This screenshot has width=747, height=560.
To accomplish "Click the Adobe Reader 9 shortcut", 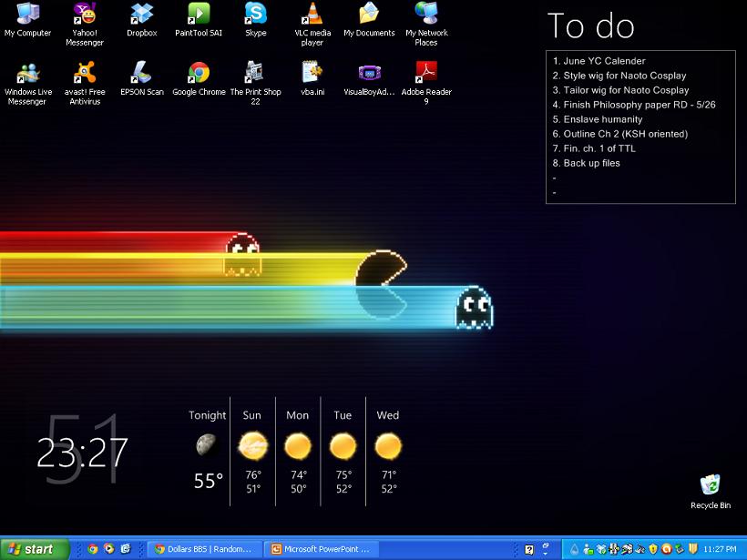I will coord(426,84).
